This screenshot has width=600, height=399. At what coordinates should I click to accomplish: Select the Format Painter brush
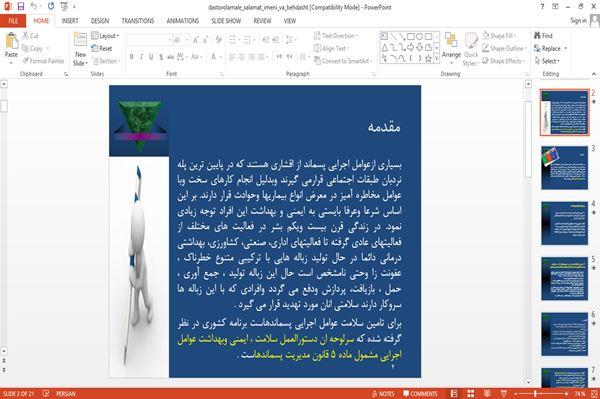tap(26, 61)
